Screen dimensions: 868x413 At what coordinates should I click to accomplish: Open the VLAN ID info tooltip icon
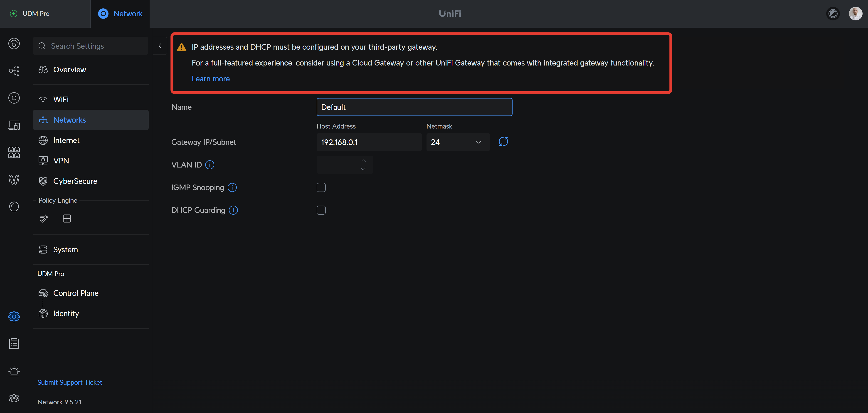(x=210, y=165)
